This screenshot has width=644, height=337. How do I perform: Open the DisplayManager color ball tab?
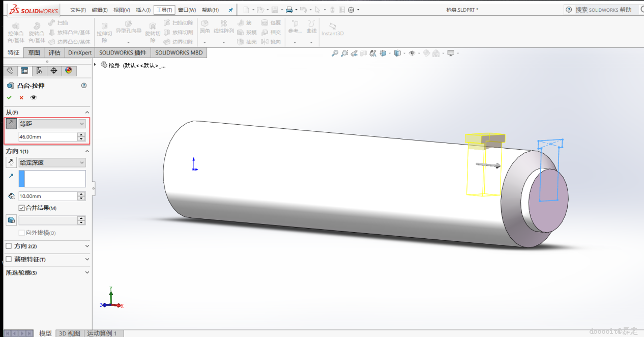coord(69,71)
